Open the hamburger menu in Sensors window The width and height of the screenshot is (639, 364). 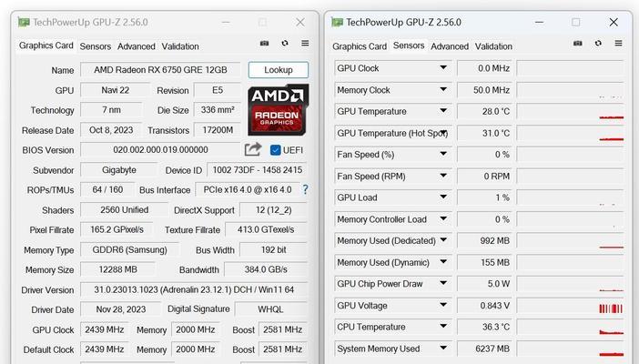click(x=618, y=43)
